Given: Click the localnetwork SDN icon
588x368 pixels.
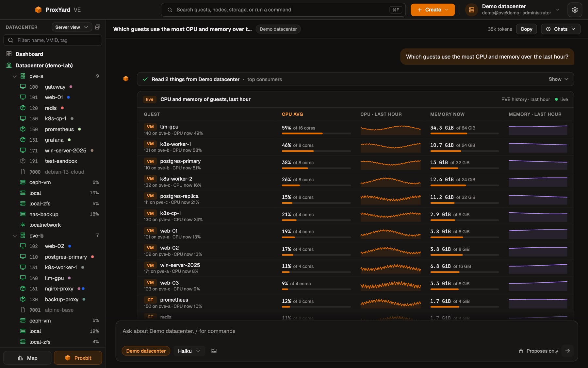Looking at the screenshot, I should (x=23, y=225).
